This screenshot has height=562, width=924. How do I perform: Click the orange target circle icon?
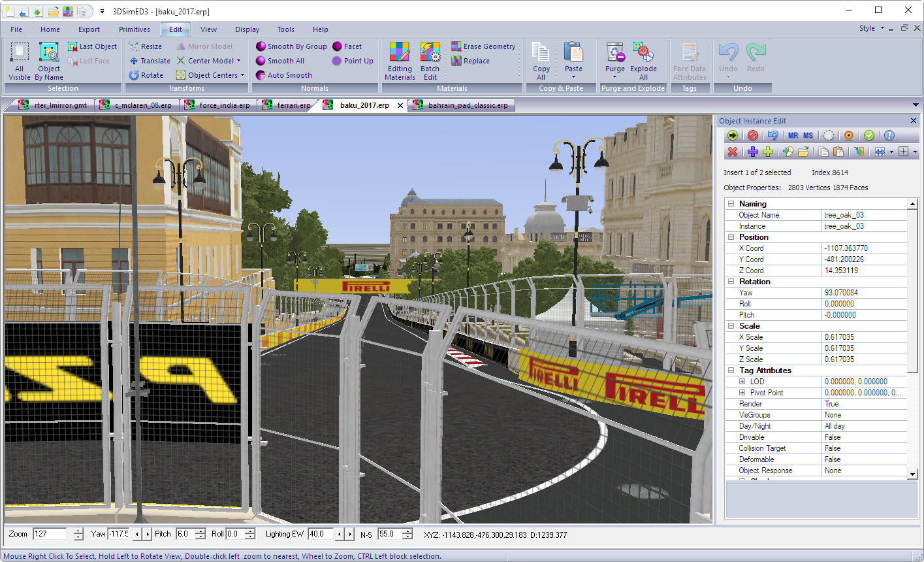pos(849,135)
